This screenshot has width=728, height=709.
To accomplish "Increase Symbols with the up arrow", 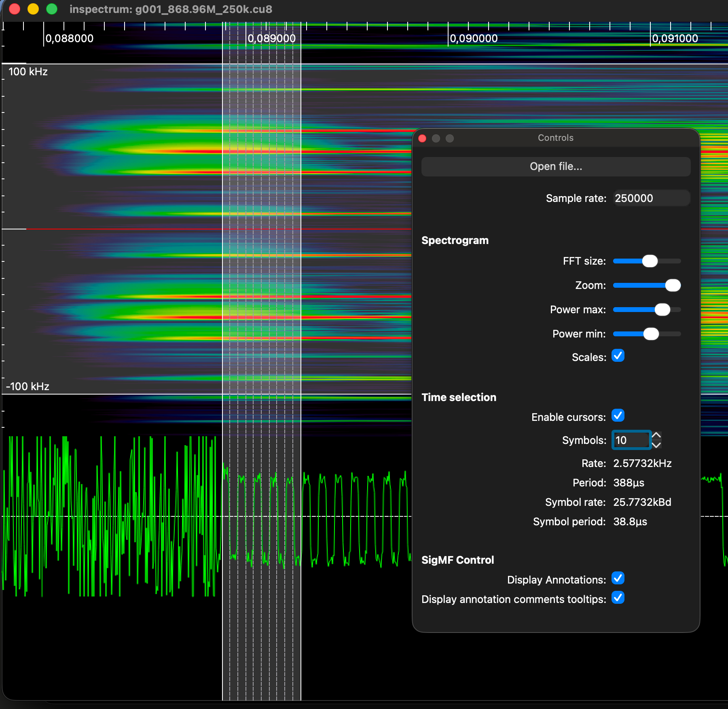I will (656, 435).
